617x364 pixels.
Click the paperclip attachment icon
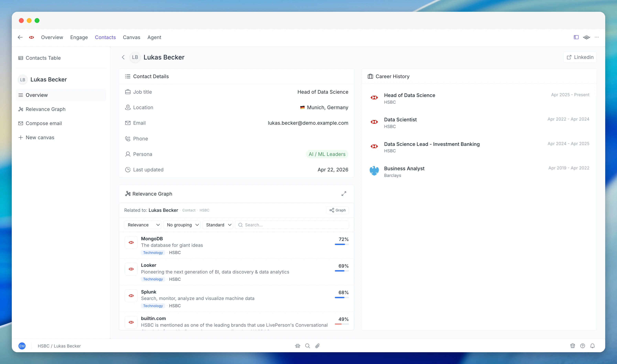(x=317, y=346)
